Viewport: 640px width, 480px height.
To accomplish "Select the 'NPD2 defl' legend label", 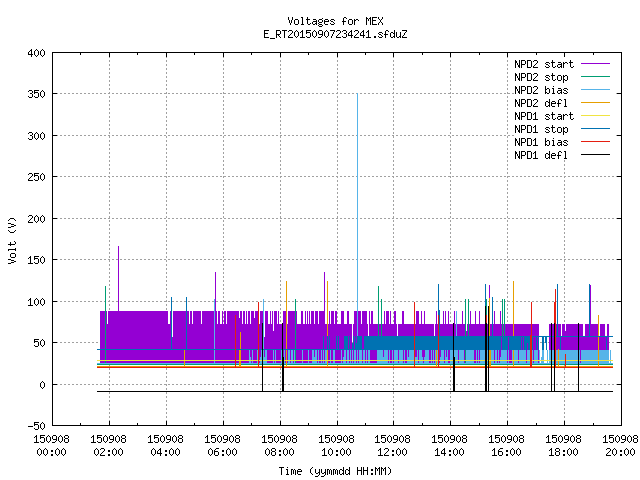I will (541, 103).
